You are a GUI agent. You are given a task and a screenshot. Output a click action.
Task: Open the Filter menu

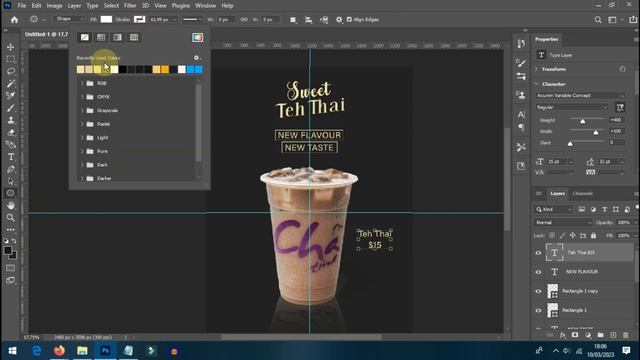(130, 6)
